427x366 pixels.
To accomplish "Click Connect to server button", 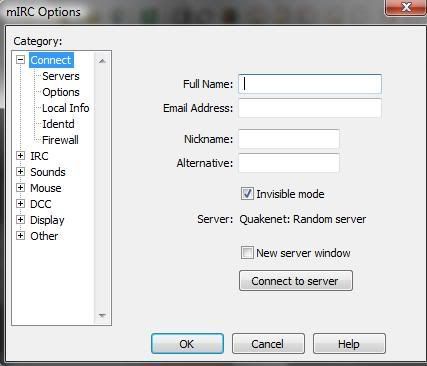I will pos(296,281).
